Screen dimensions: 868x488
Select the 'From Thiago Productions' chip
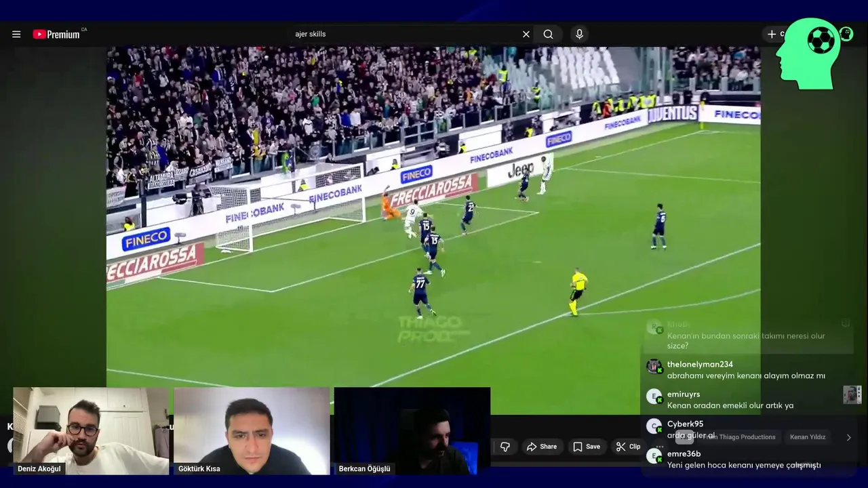(739, 437)
